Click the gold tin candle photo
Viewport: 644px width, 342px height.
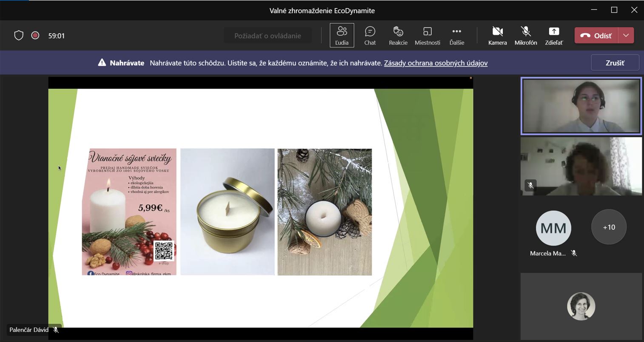point(228,212)
